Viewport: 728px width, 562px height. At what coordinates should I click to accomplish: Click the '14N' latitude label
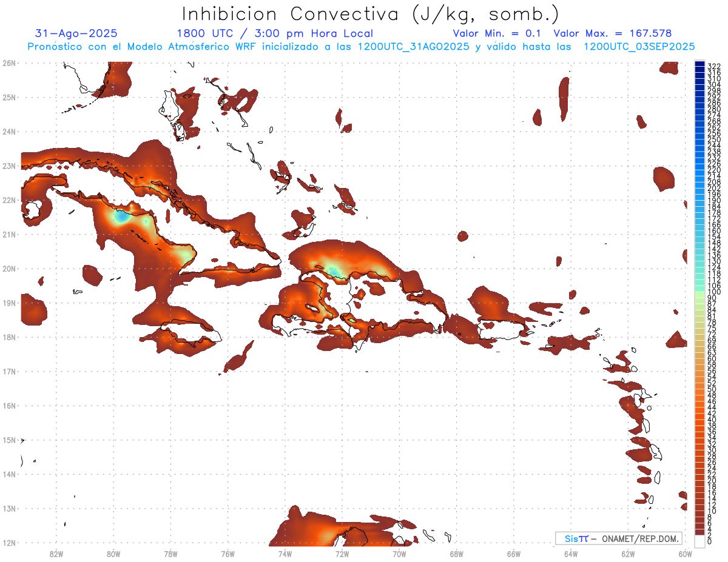click(8, 474)
